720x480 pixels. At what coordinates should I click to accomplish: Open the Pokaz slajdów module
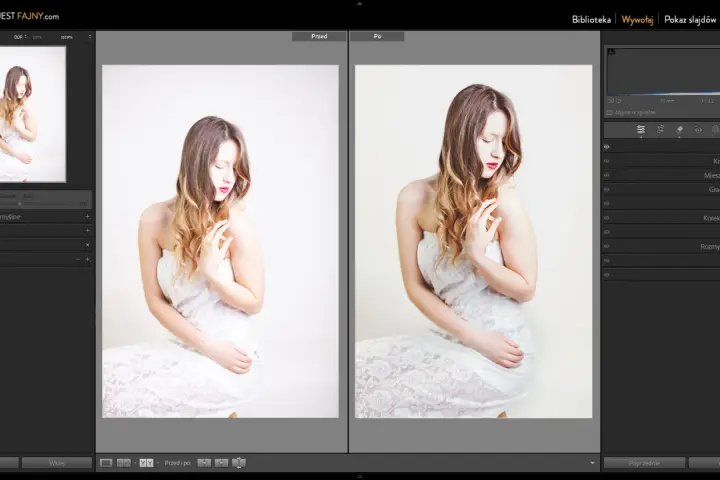690,20
